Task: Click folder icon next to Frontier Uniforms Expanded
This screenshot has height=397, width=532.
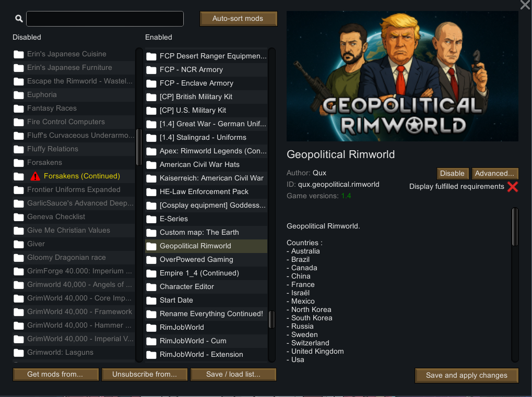Action: pyautogui.click(x=19, y=190)
